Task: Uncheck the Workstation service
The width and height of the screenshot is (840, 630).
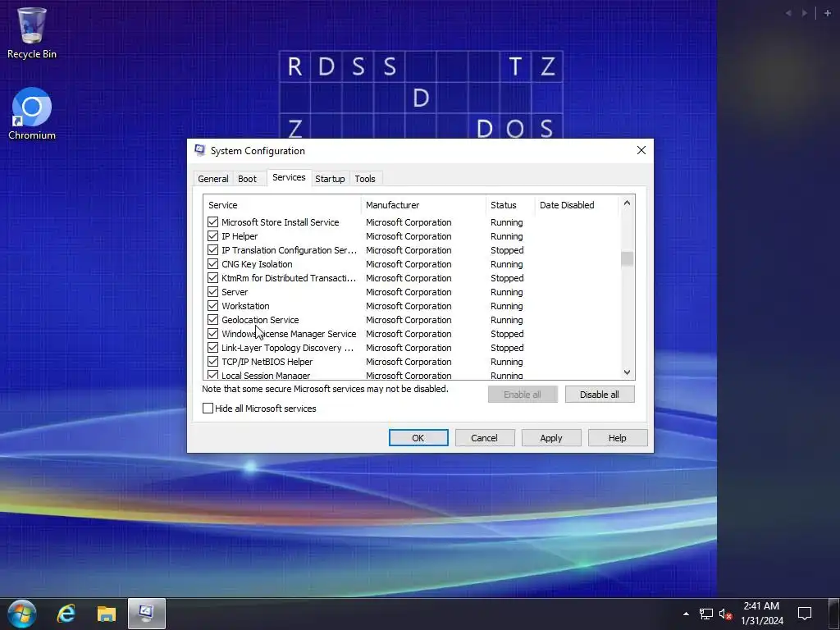Action: [212, 305]
